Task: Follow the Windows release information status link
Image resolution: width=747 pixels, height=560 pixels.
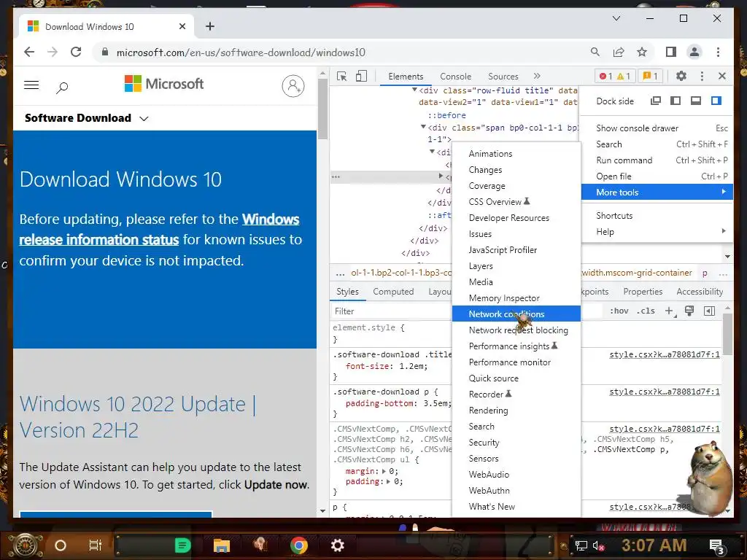Action: tap(159, 229)
